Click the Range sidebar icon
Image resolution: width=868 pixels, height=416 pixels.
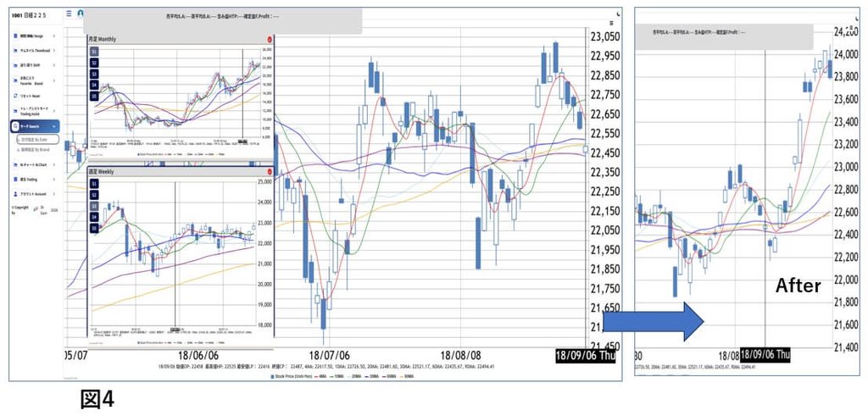[x=15, y=36]
